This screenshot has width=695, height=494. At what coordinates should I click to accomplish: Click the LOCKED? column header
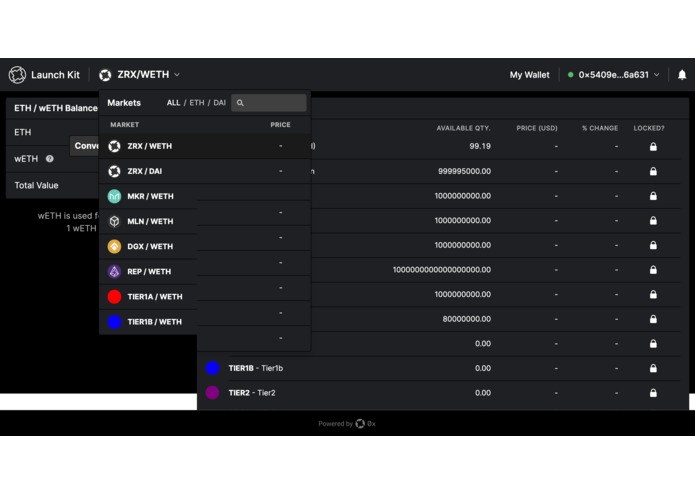click(x=649, y=128)
